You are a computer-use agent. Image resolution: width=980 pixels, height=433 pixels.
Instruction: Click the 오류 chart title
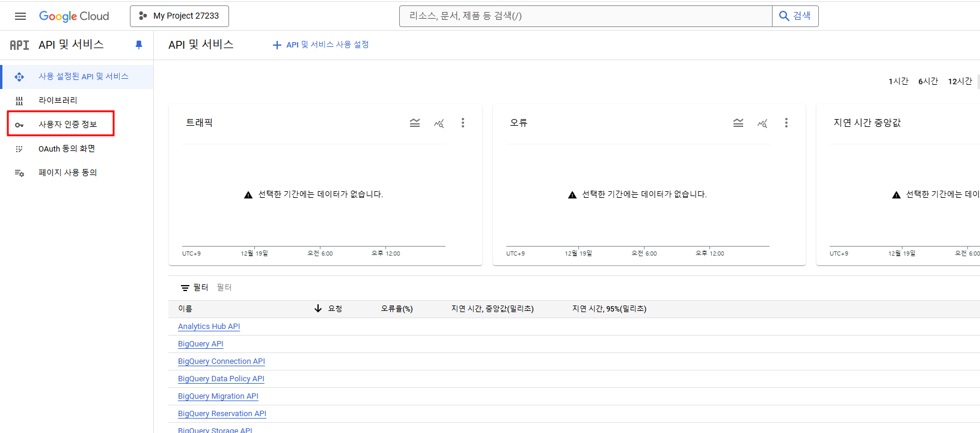[518, 123]
